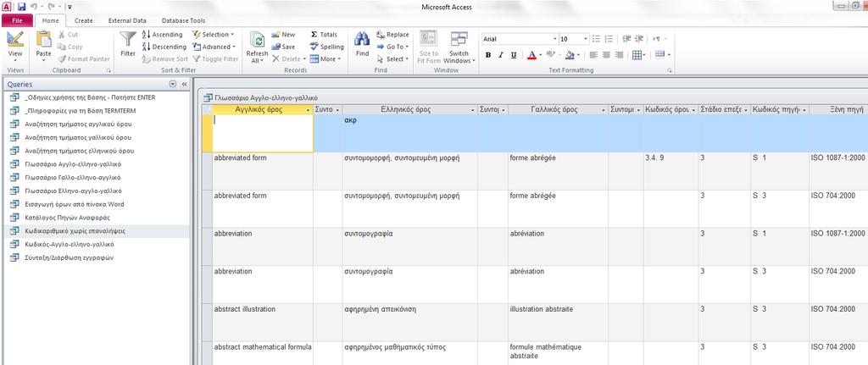
Task: Open the Selection filter dropdown
Action: tap(214, 34)
